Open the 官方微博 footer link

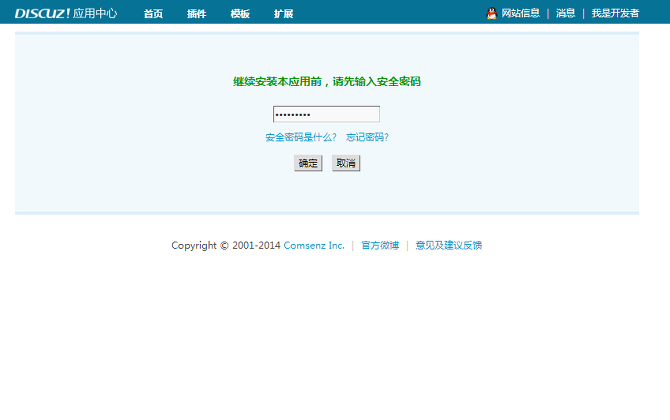point(380,246)
